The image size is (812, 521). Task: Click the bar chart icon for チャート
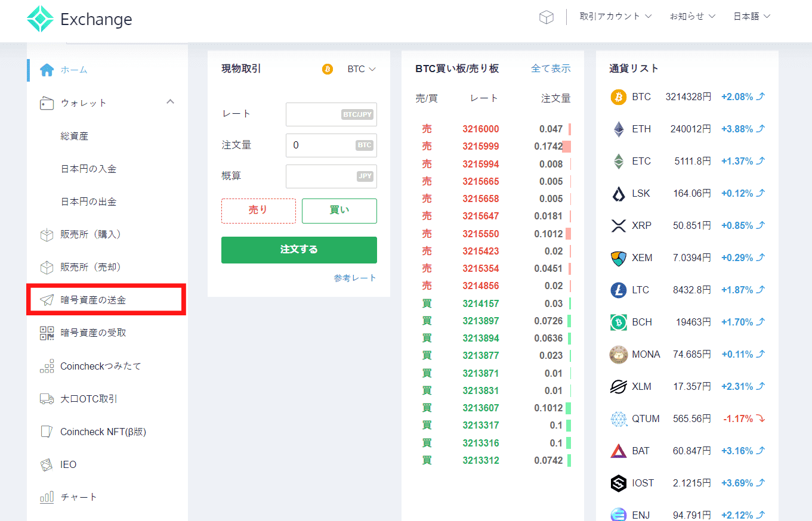tap(47, 497)
